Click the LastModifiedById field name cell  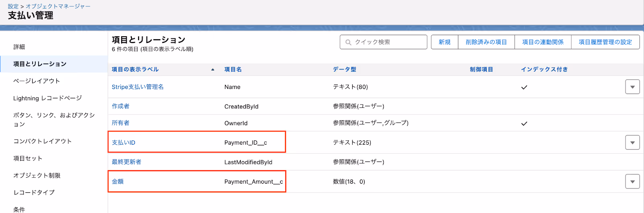click(x=248, y=162)
